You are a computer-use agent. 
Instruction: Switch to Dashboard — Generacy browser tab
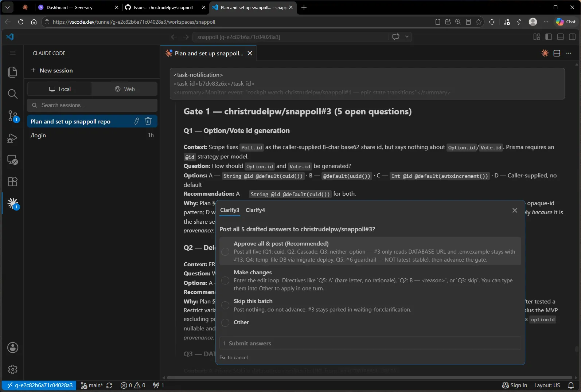78,7
